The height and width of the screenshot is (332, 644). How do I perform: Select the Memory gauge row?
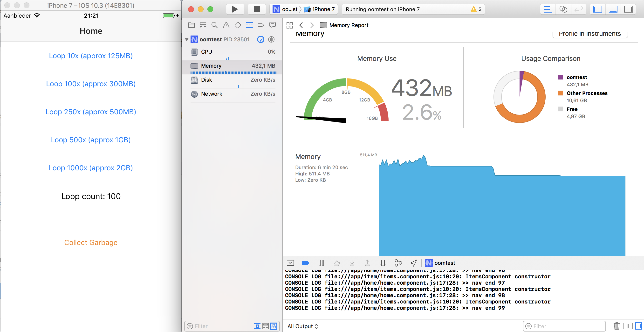pos(233,66)
